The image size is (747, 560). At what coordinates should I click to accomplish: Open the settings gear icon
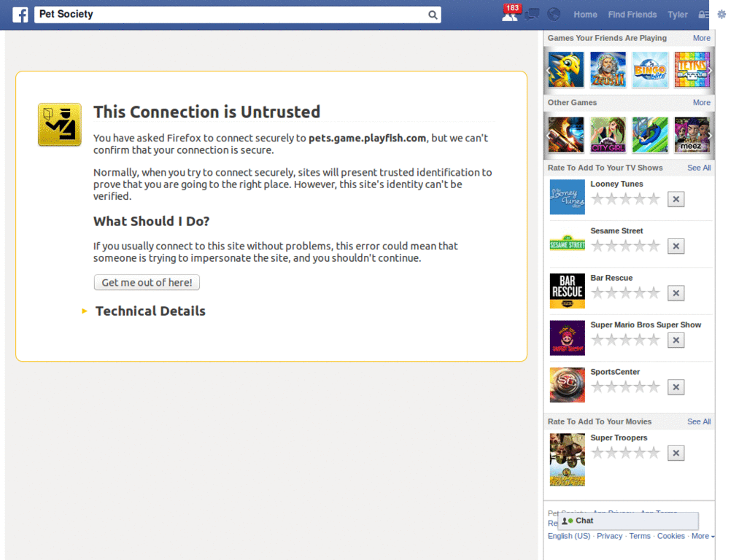tap(721, 15)
